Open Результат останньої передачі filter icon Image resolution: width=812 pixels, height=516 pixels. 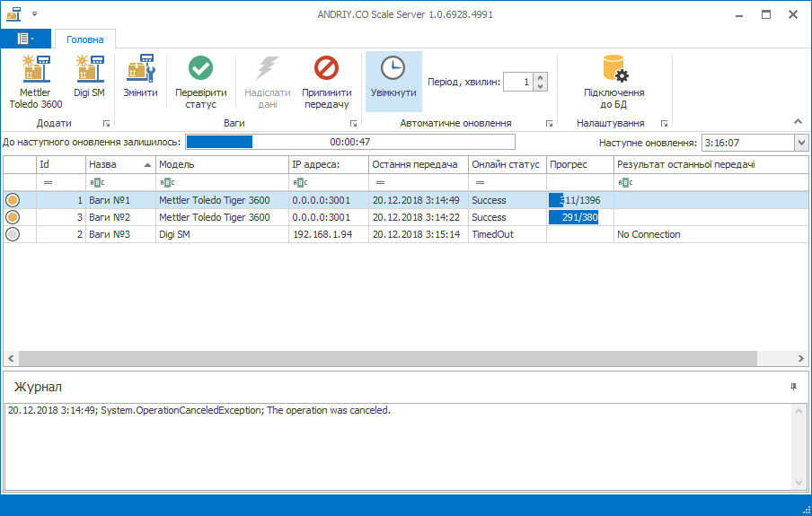click(x=625, y=183)
